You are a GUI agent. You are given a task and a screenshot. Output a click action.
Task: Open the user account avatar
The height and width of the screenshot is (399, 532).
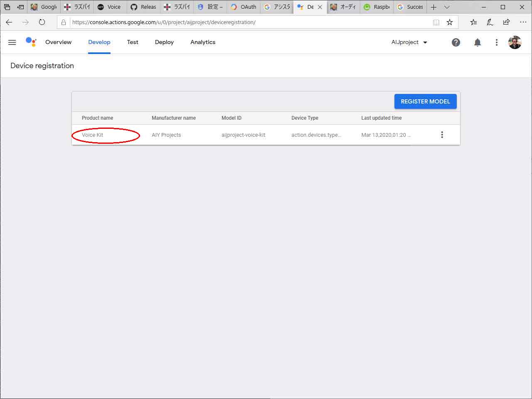click(515, 42)
